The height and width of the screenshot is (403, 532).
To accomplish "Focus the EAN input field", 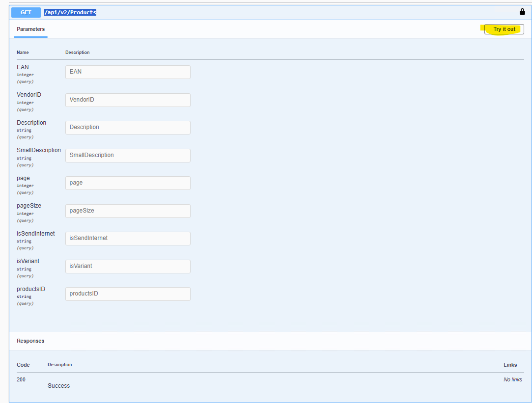I will [128, 72].
